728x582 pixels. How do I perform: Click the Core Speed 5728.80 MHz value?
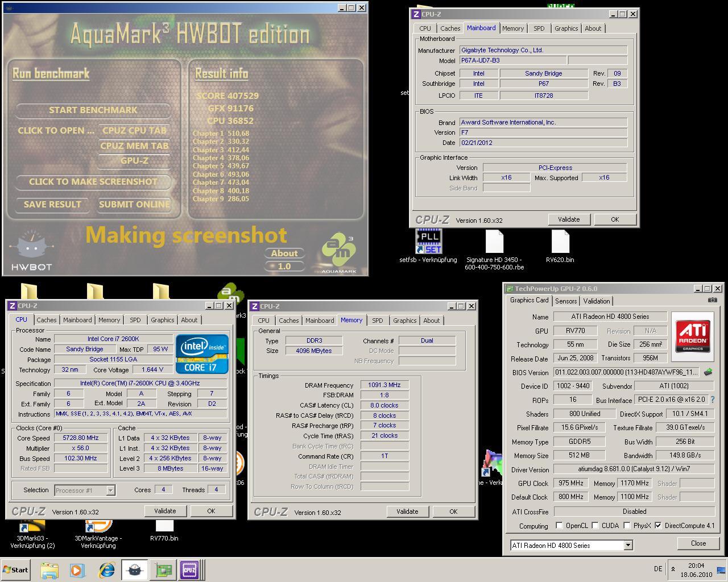pyautogui.click(x=81, y=438)
